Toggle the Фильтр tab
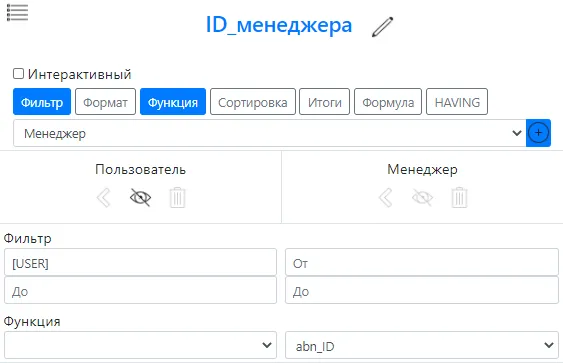 click(x=42, y=102)
